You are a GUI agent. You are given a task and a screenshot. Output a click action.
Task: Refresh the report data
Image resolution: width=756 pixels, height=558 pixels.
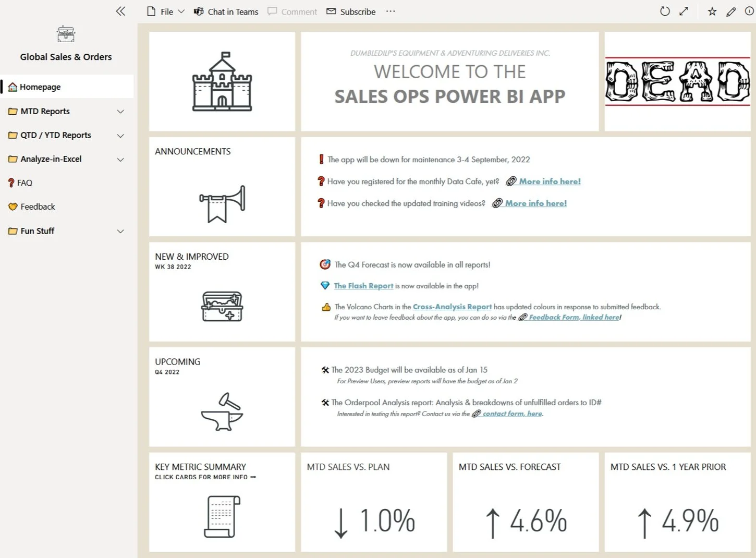pos(664,11)
